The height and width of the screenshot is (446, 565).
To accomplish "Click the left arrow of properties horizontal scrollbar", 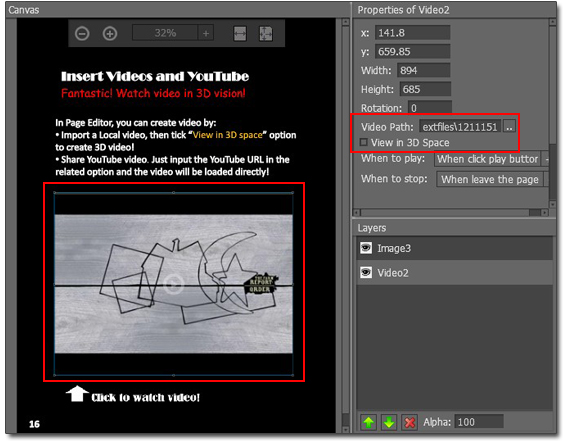I will tap(357, 213).
